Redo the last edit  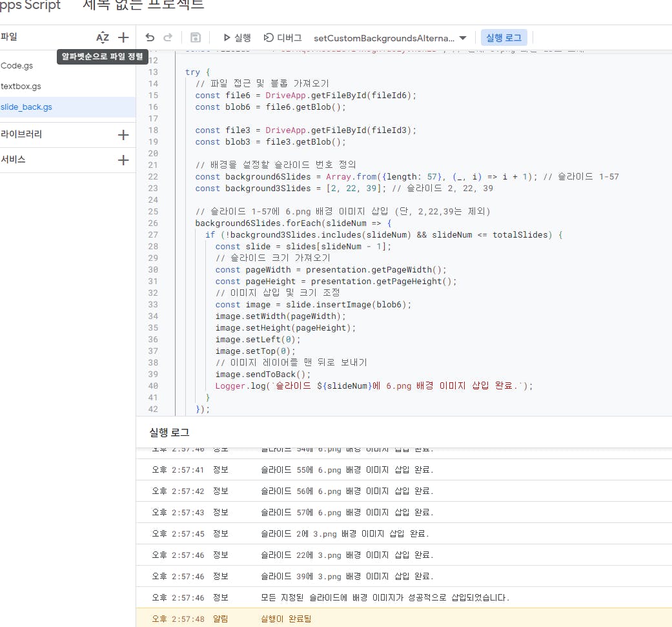pos(168,37)
